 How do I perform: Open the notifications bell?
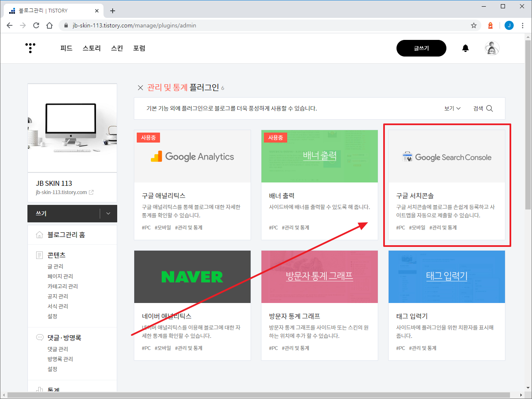[465, 48]
